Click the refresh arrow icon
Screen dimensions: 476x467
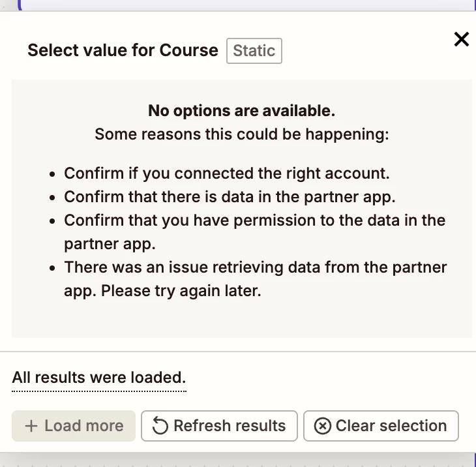[x=160, y=426]
